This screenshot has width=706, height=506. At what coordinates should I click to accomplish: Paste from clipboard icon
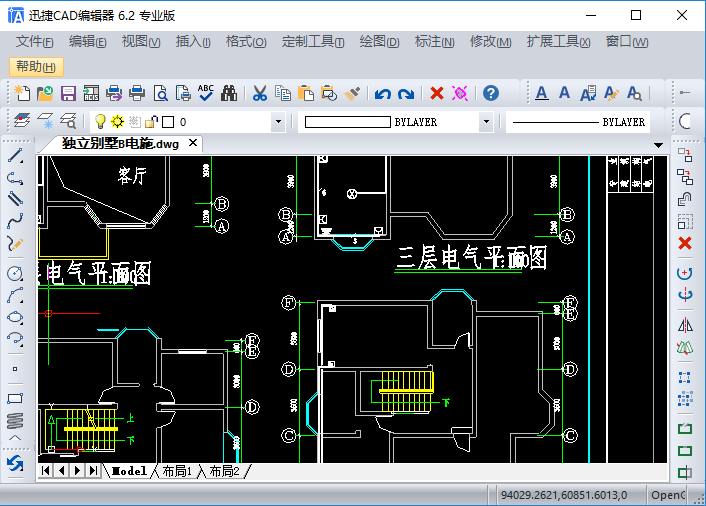pos(306,93)
